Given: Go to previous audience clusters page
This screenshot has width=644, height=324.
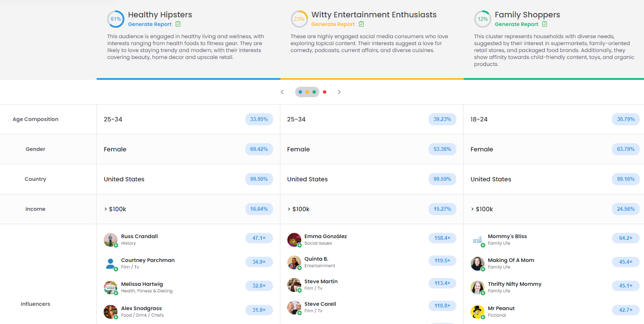Looking at the screenshot, I should pos(282,92).
